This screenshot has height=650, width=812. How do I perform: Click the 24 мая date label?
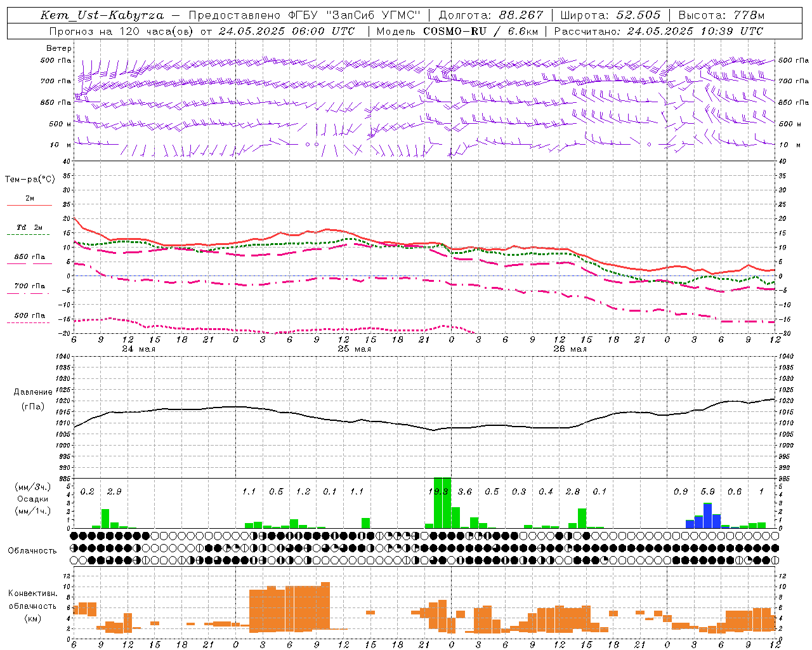pyautogui.click(x=138, y=349)
